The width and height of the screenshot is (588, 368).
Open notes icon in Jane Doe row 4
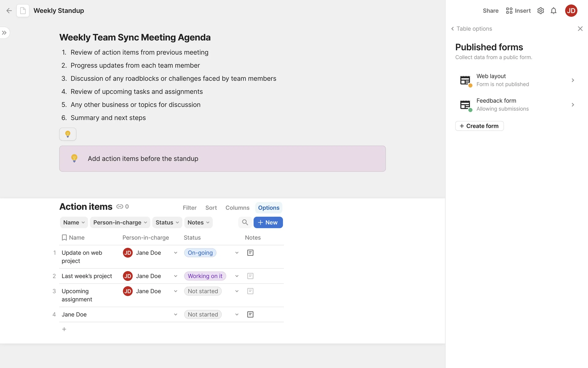click(250, 314)
